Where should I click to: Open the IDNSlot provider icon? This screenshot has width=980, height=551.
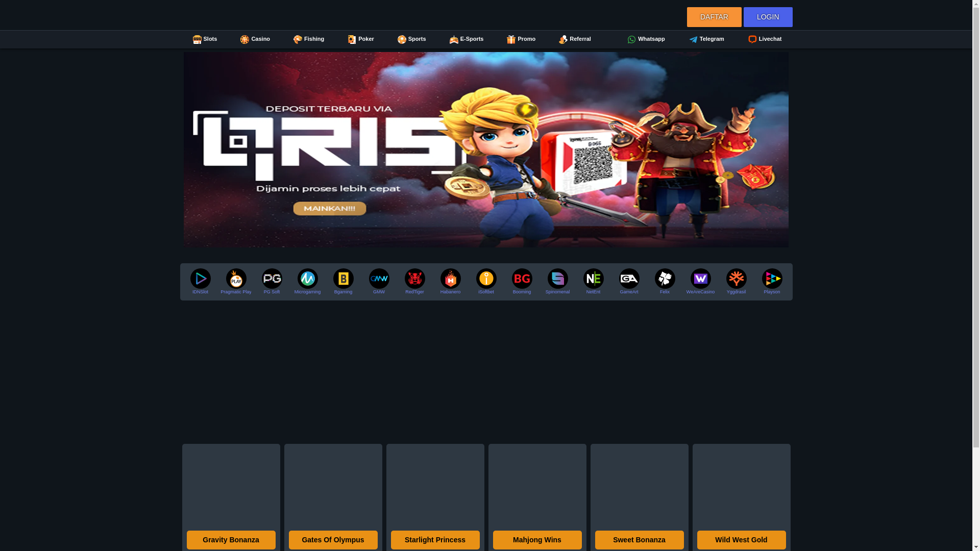coord(200,279)
